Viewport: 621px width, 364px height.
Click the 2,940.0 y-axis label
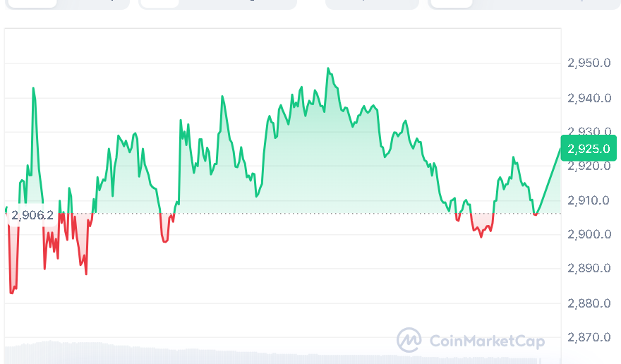[589, 98]
